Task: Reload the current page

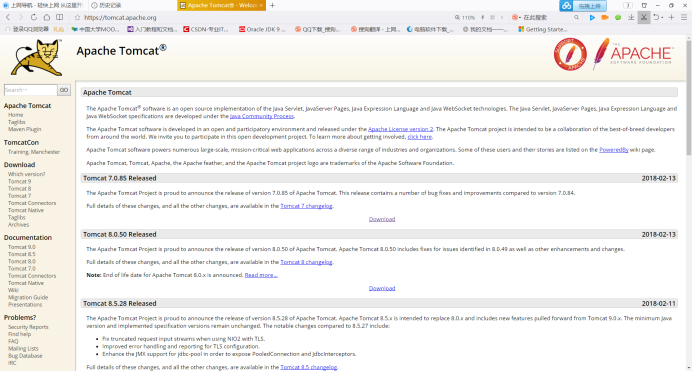Action: point(34,17)
